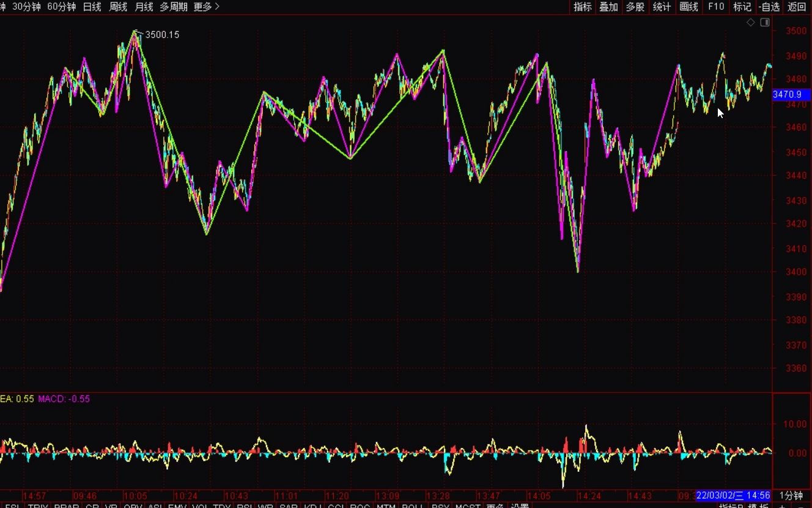The width and height of the screenshot is (812, 508).
Task: Expand the 更多 periods menu
Action: click(x=207, y=7)
